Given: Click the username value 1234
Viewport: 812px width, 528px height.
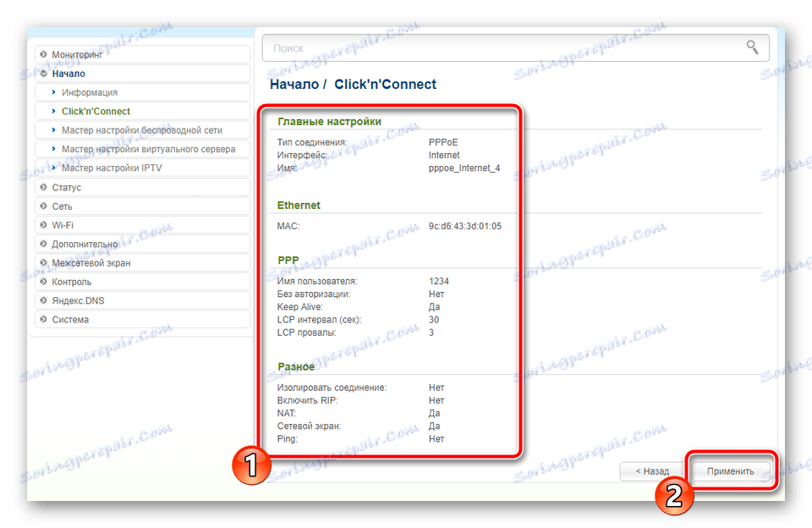Looking at the screenshot, I should [439, 281].
